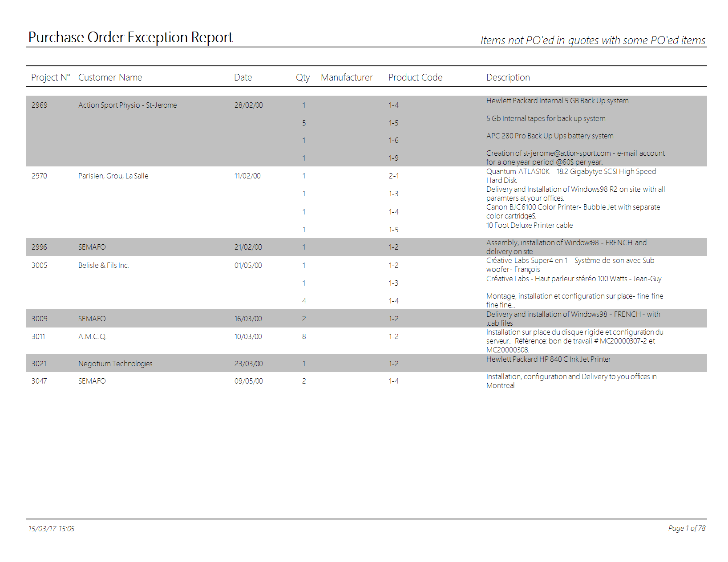Click the 15/03/17 15:05 timestamp in footer

(x=51, y=529)
